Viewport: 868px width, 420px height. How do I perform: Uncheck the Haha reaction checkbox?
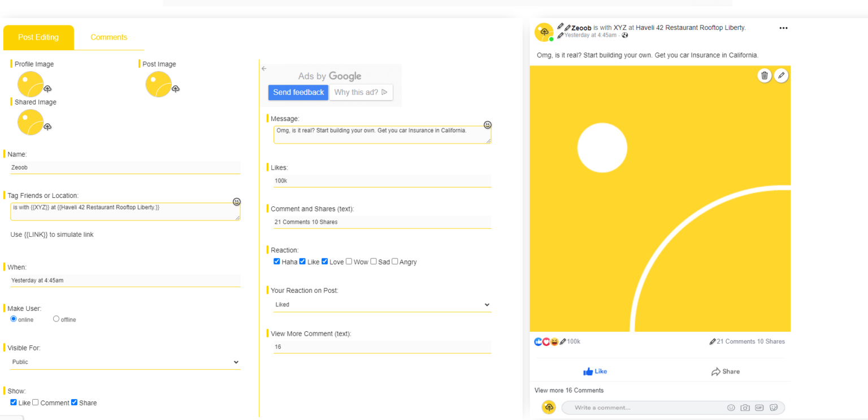[x=277, y=261]
